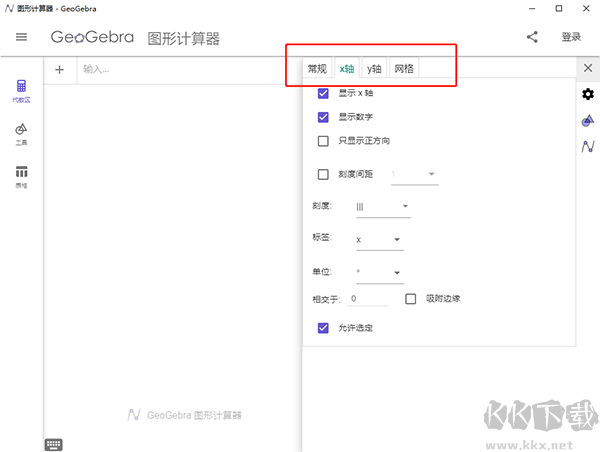Open the 刻度 tick style dropdown
Image resolution: width=600 pixels, height=452 pixels.
coord(383,207)
